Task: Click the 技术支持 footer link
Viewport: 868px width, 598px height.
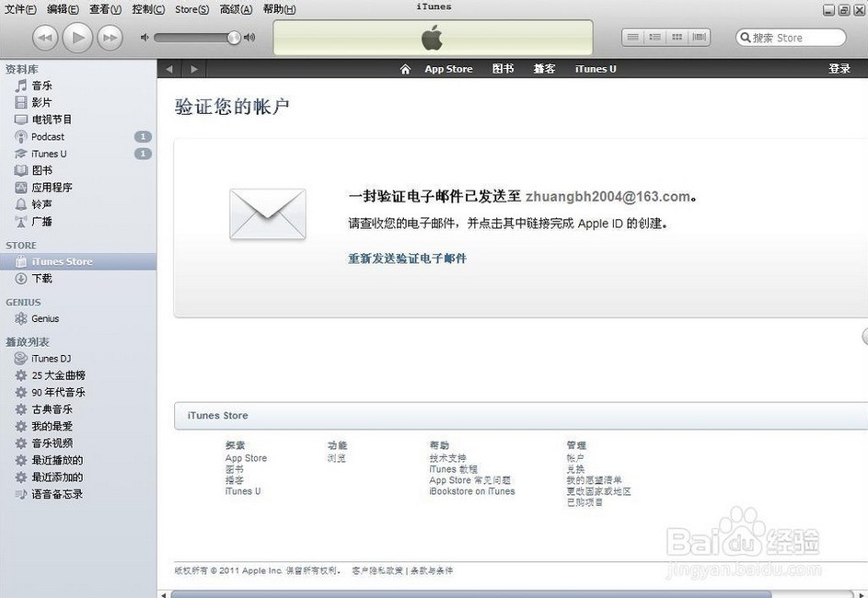Action: [448, 458]
